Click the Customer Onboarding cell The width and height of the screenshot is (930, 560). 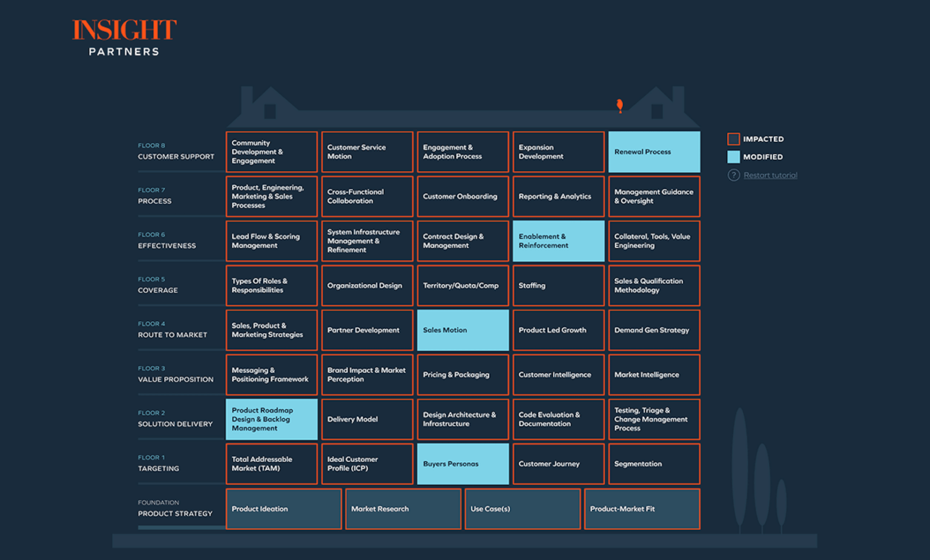(463, 196)
